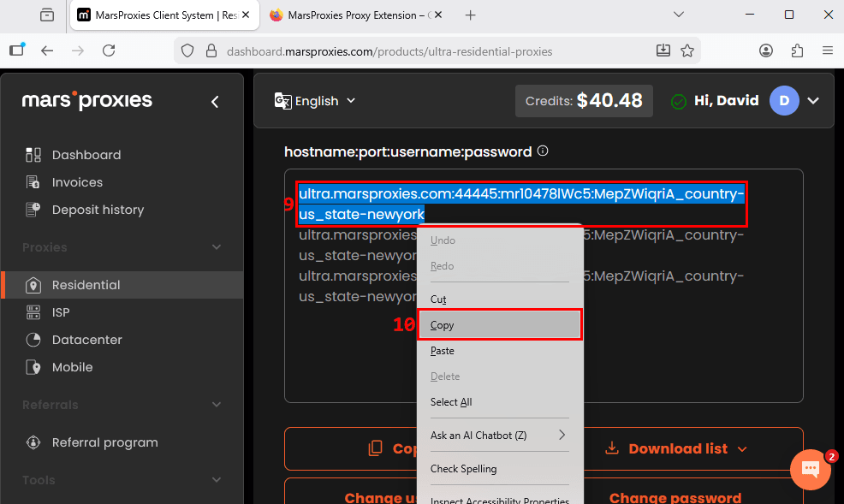Click the Dashboard grid icon
Screen dimensions: 844x504
coord(33,155)
